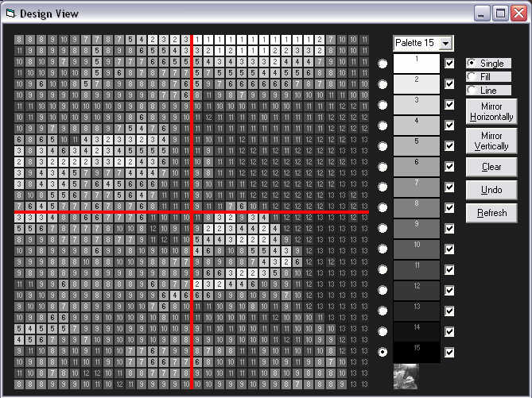Undo the last change
The width and height of the screenshot is (532, 398).
pos(491,190)
